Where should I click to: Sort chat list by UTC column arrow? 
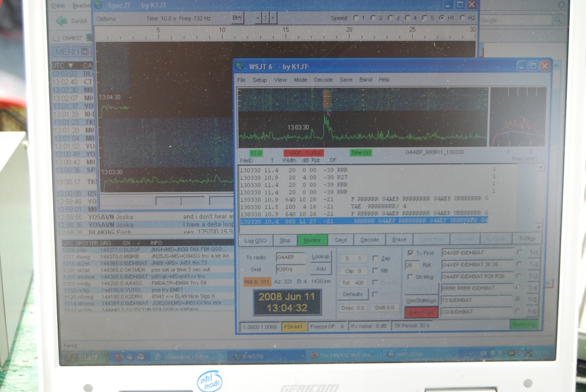[x=70, y=65]
